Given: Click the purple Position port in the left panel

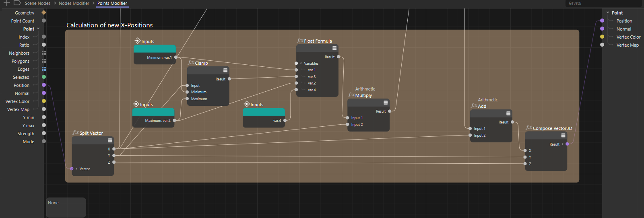Looking at the screenshot, I should click(x=44, y=85).
